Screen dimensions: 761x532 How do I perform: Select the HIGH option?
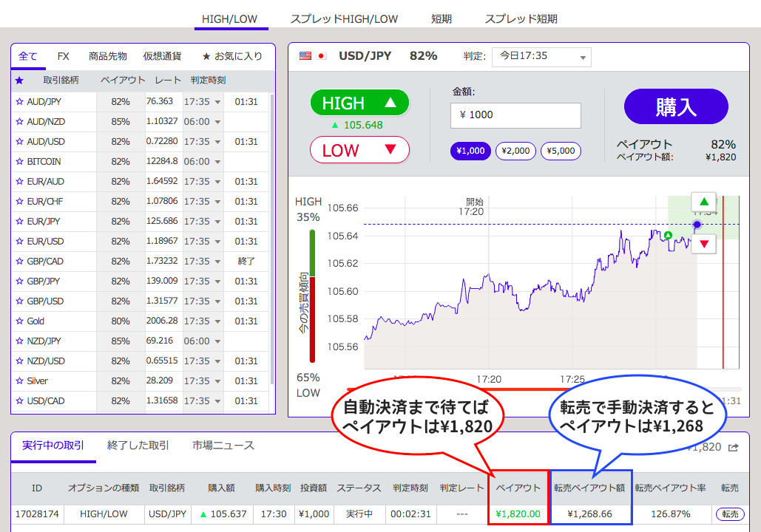pos(359,103)
